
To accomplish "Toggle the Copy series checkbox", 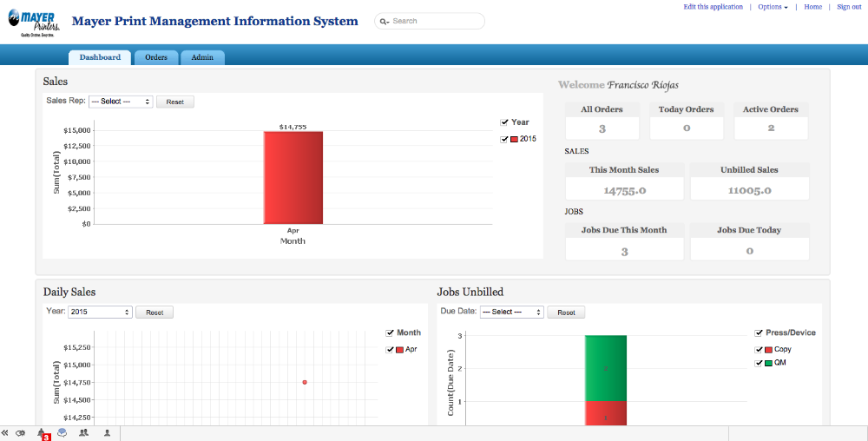I will point(759,350).
